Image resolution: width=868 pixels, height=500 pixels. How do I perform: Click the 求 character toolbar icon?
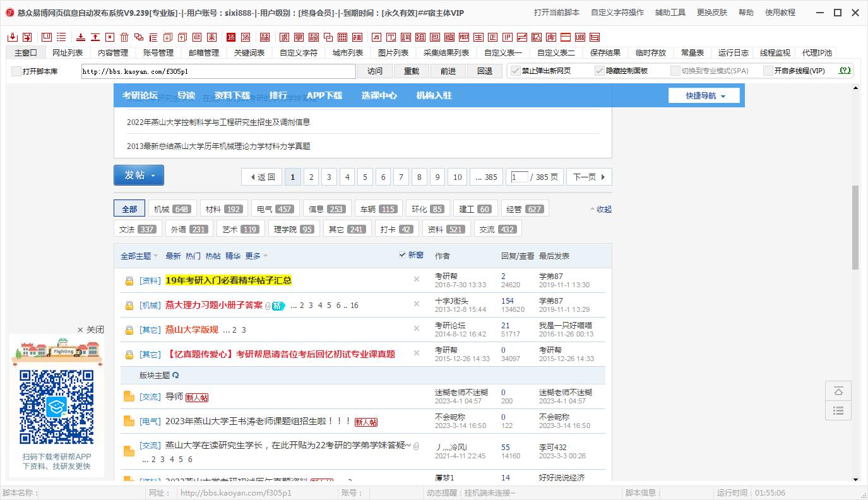(284, 37)
